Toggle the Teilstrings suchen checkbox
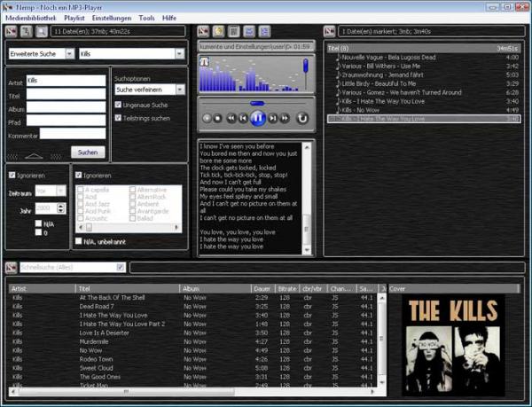The height and width of the screenshot is (407, 532). click(118, 118)
